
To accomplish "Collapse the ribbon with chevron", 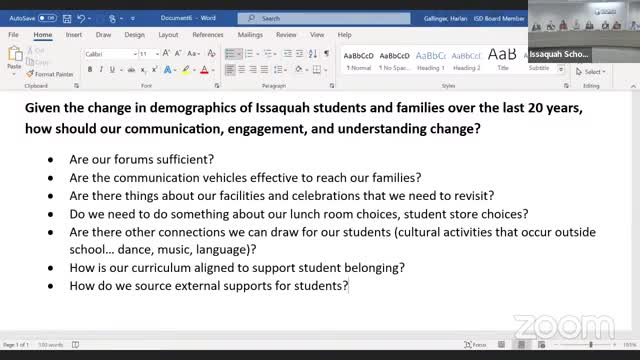I will click(x=633, y=87).
